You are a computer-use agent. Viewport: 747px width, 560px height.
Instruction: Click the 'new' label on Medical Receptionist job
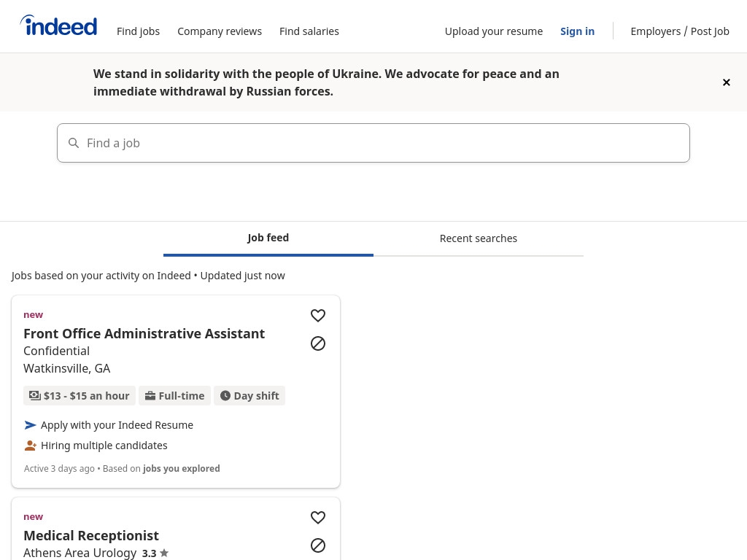click(x=34, y=517)
